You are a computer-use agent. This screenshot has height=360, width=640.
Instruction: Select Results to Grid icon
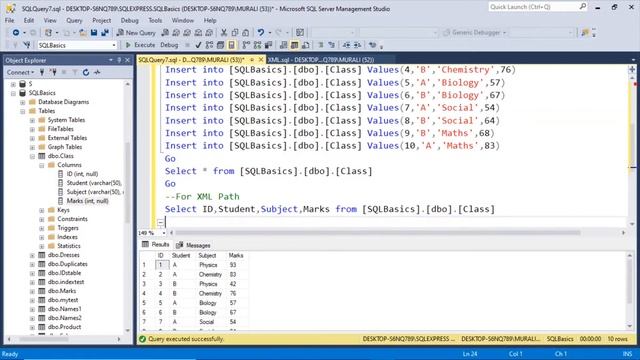tap(294, 45)
